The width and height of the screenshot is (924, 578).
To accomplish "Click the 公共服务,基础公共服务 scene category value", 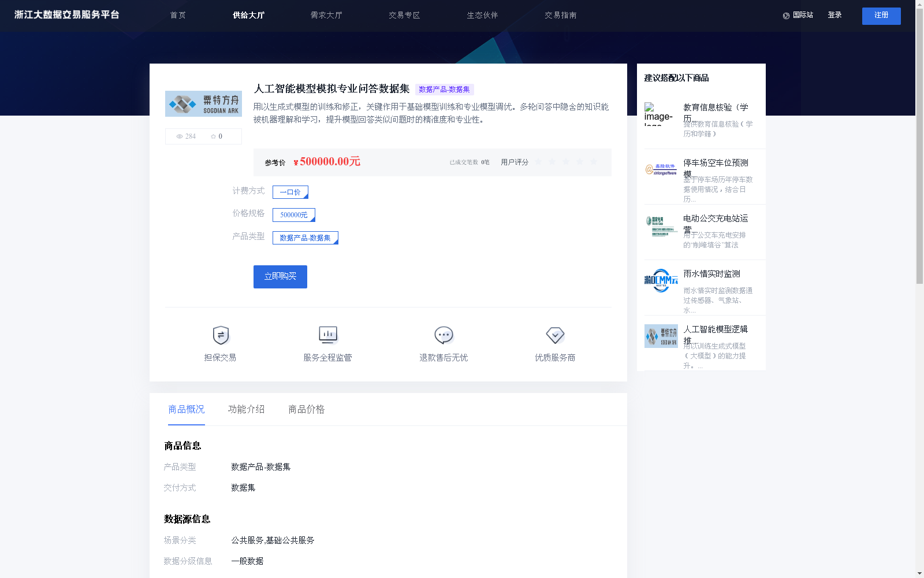I will (273, 540).
